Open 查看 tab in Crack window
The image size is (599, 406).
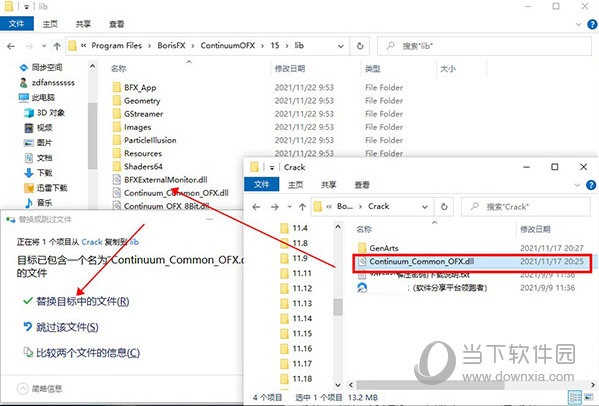[x=362, y=185]
